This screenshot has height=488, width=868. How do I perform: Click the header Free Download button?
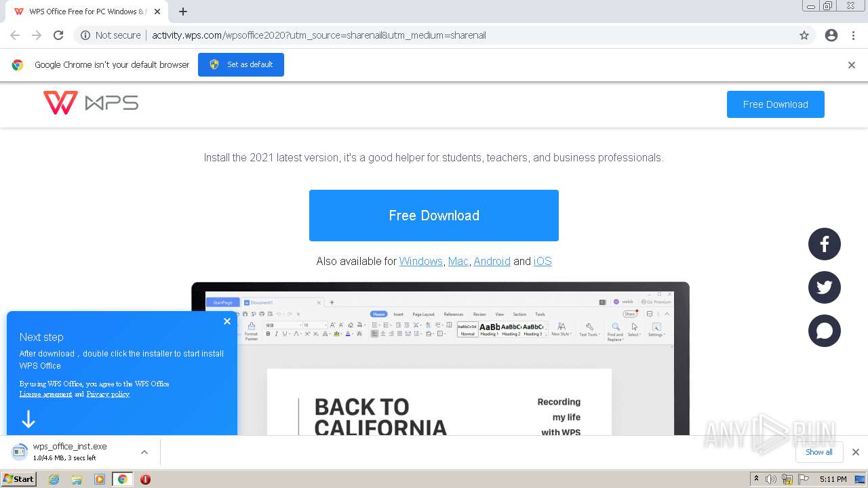[775, 104]
